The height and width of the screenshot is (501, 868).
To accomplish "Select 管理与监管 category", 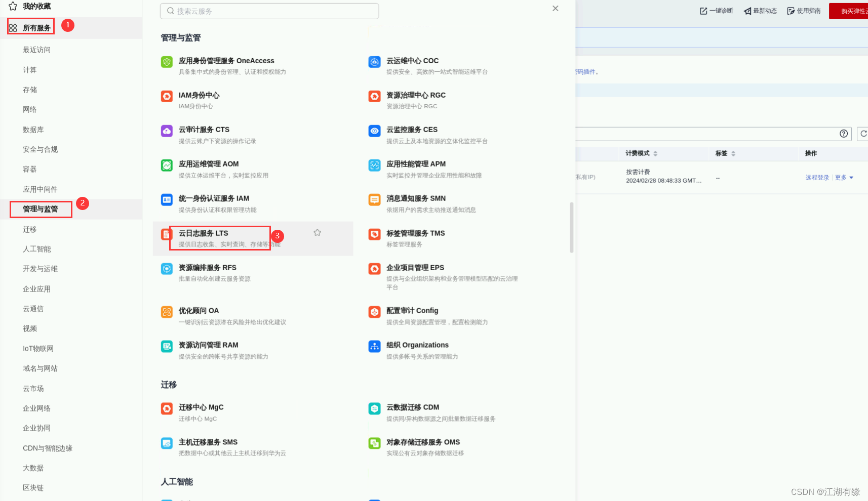I will [x=41, y=209].
